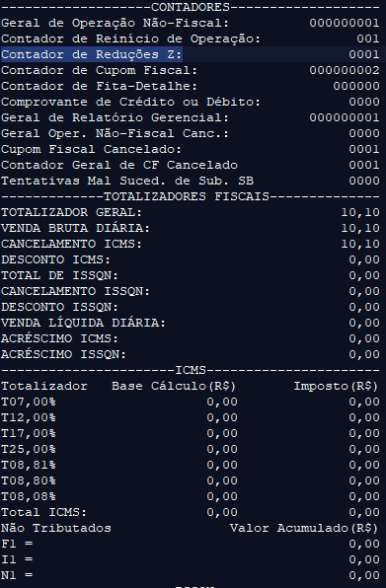Click the T12,00% row label
Image resolution: width=386 pixels, height=588 pixels.
29,417
